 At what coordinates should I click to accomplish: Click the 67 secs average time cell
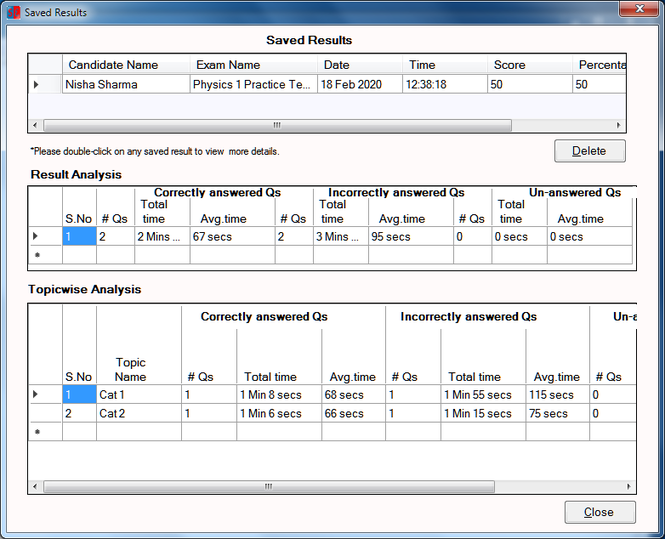coord(232,237)
